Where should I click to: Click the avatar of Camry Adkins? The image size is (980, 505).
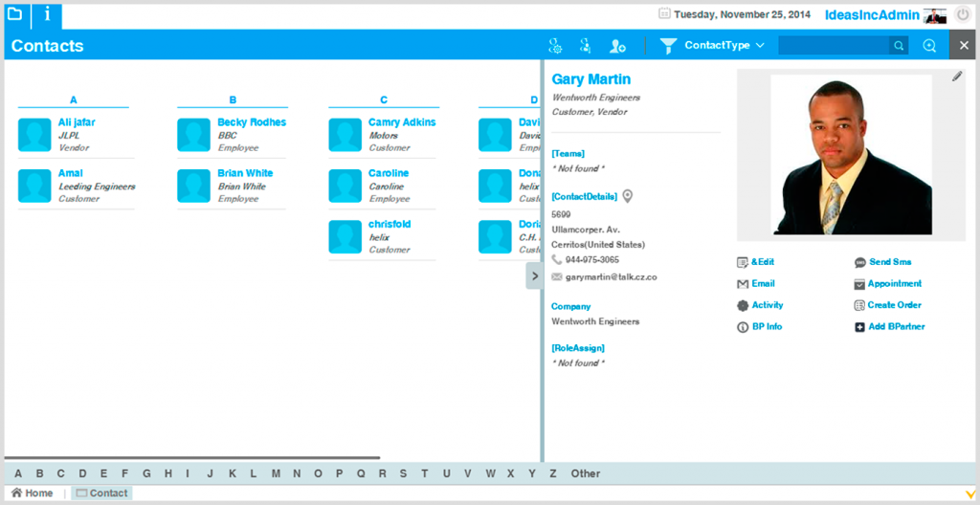(x=345, y=134)
